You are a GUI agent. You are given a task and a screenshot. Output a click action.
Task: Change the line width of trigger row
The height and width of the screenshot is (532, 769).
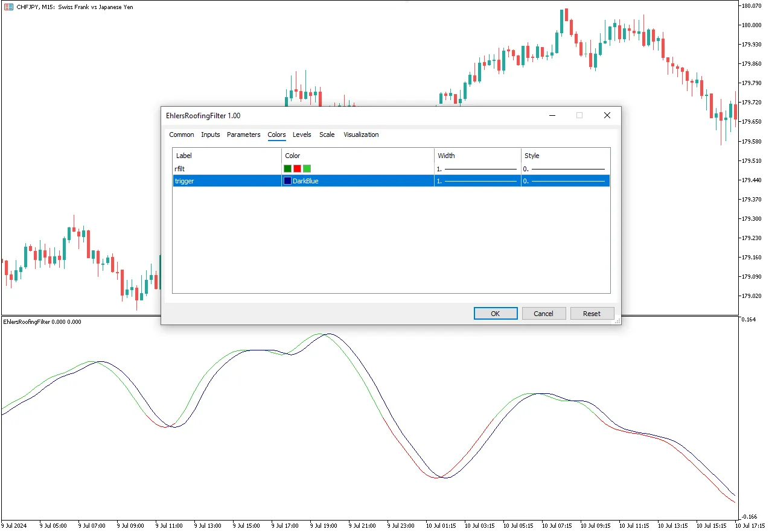click(477, 181)
